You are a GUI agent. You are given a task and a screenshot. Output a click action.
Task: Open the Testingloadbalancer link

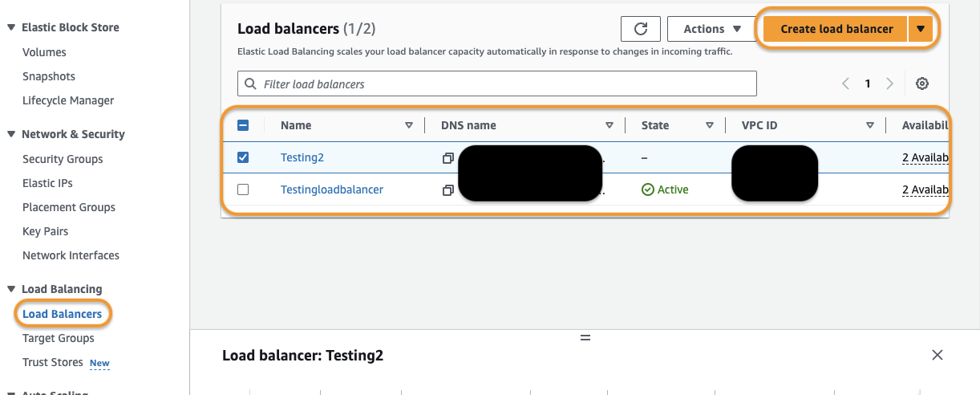click(332, 189)
